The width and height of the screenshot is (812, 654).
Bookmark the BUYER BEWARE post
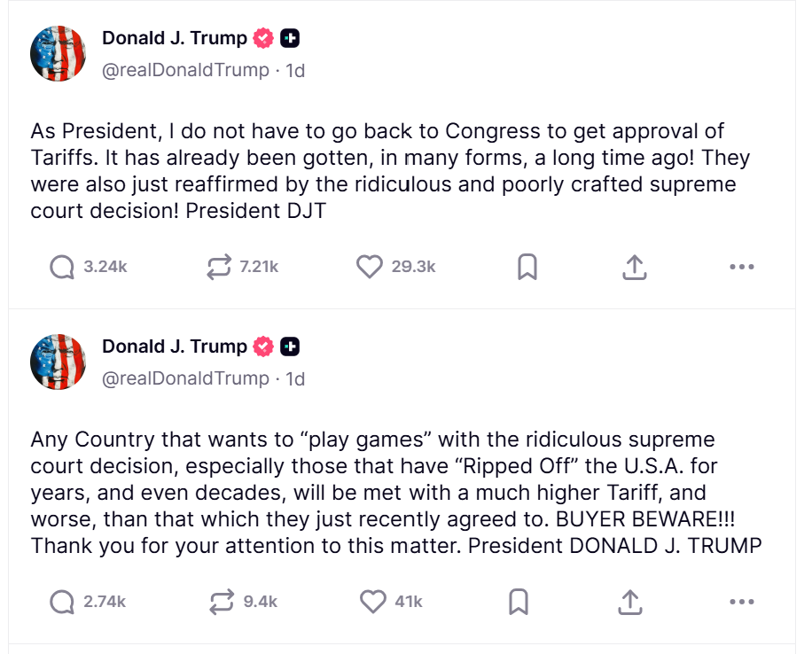[x=519, y=602]
